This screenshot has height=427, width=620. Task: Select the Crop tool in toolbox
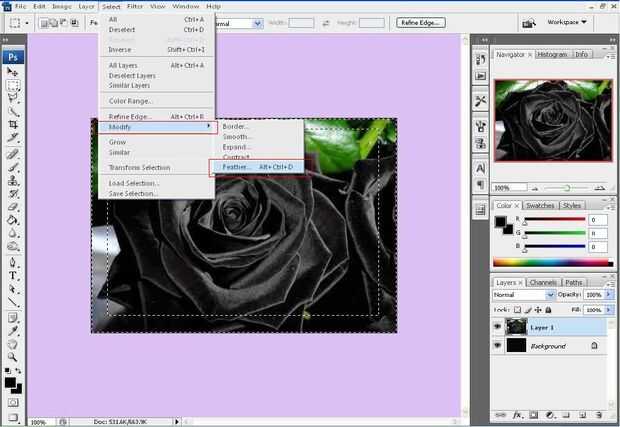click(x=13, y=123)
